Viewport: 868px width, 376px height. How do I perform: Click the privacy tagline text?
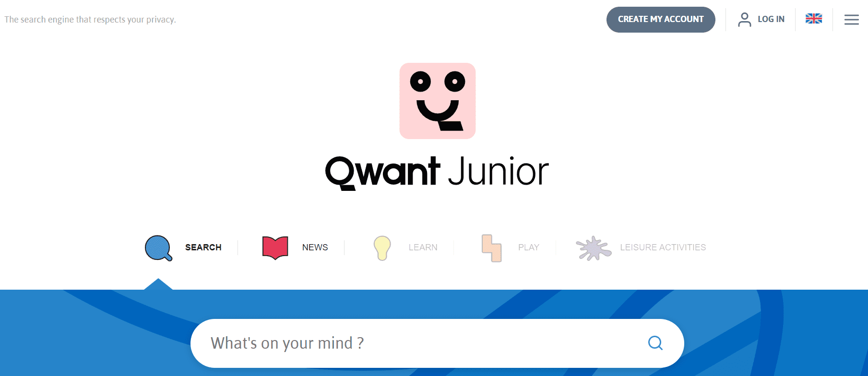click(x=90, y=20)
